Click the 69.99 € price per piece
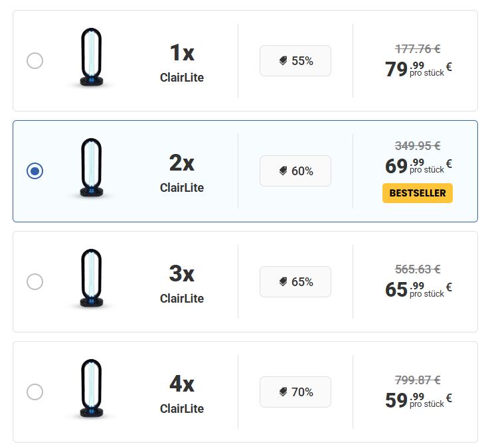The height and width of the screenshot is (448, 488). tap(418, 165)
